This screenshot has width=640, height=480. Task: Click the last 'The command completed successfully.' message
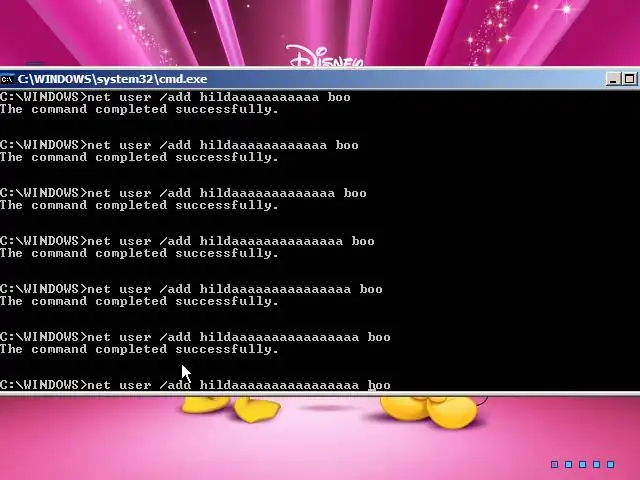pos(139,349)
